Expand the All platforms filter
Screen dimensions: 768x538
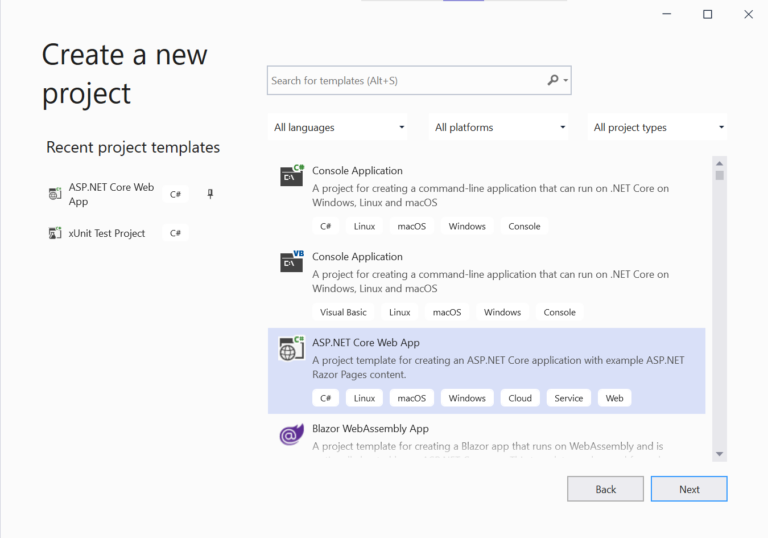coord(500,127)
